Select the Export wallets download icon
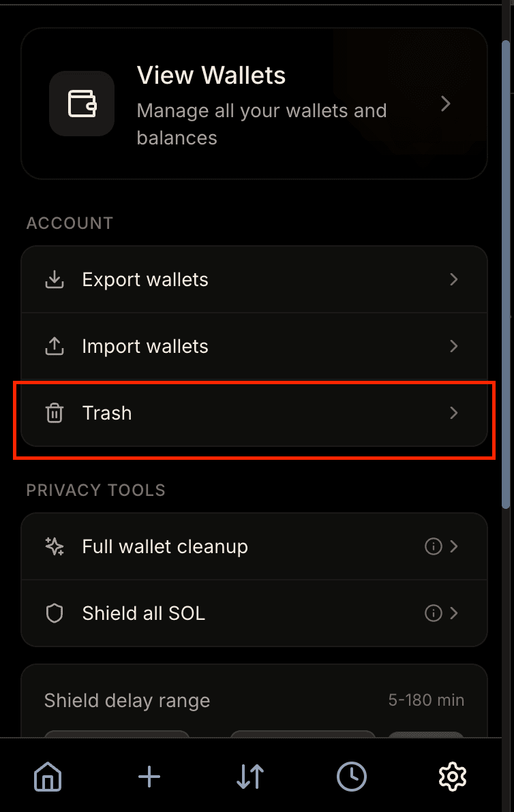Screen dimensions: 514x812 coord(55,279)
